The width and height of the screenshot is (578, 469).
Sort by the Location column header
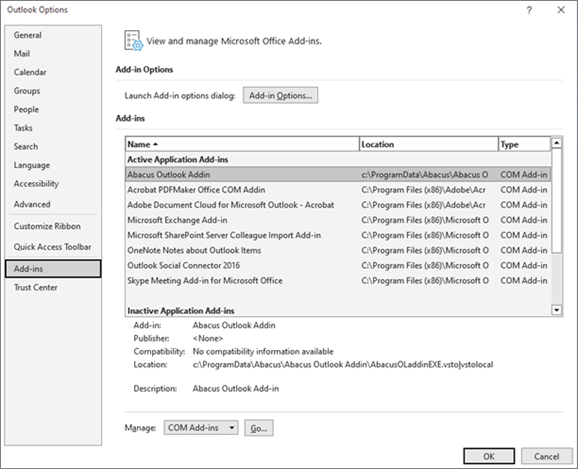pos(429,145)
